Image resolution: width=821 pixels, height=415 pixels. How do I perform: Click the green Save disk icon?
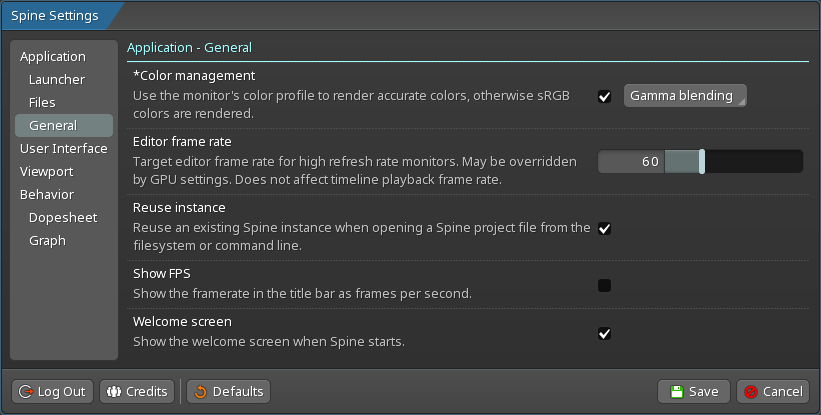pos(677,392)
